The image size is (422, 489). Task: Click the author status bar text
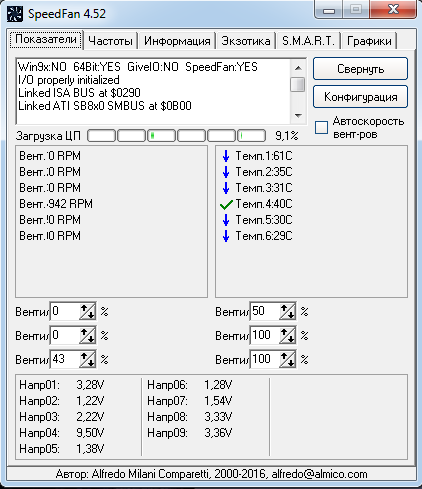click(x=211, y=474)
